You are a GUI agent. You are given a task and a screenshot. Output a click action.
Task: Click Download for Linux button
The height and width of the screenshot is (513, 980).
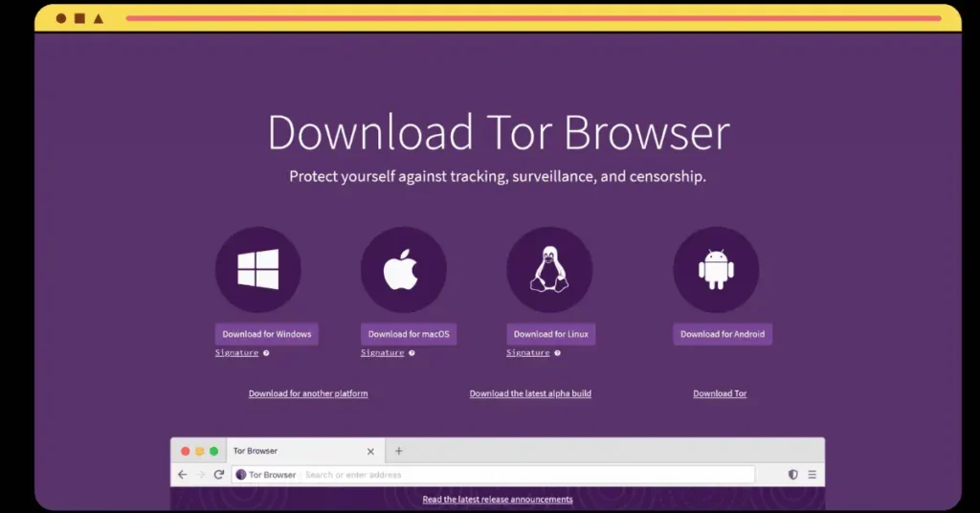550,334
